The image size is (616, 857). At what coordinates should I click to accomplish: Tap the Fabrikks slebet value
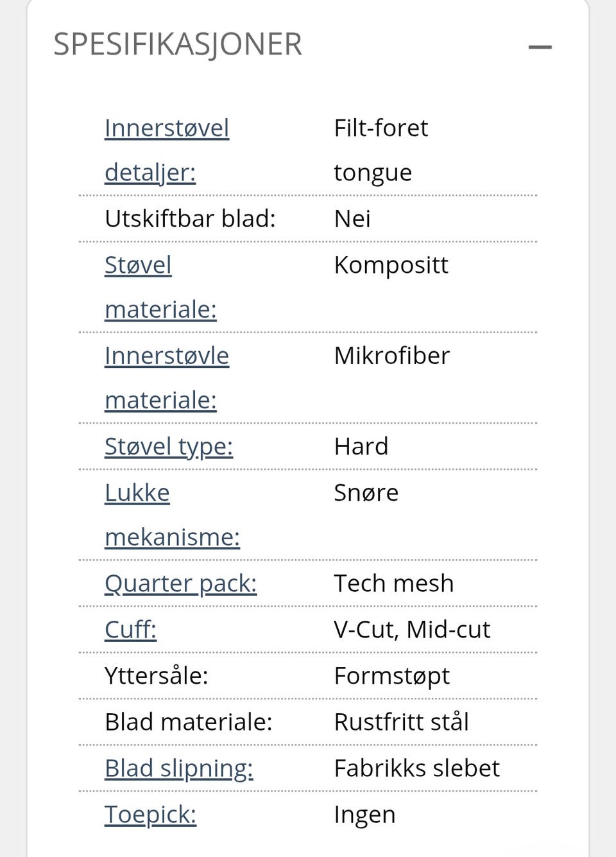point(416,768)
